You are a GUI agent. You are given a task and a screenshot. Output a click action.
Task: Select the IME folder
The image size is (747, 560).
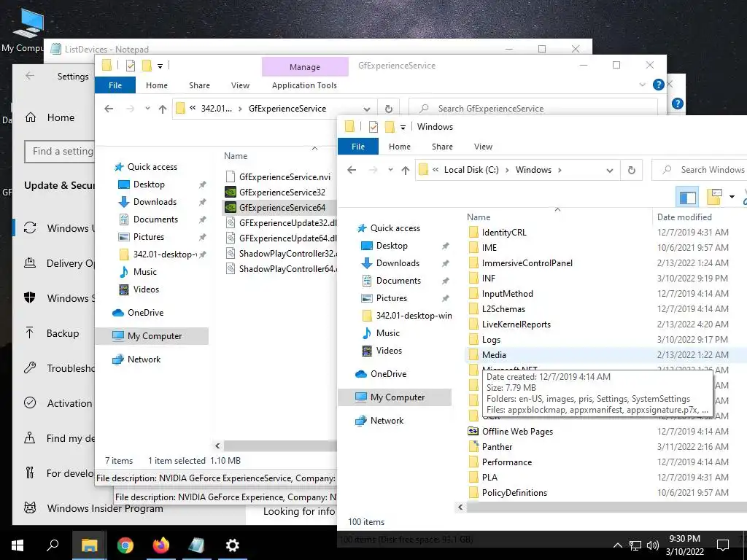click(489, 248)
